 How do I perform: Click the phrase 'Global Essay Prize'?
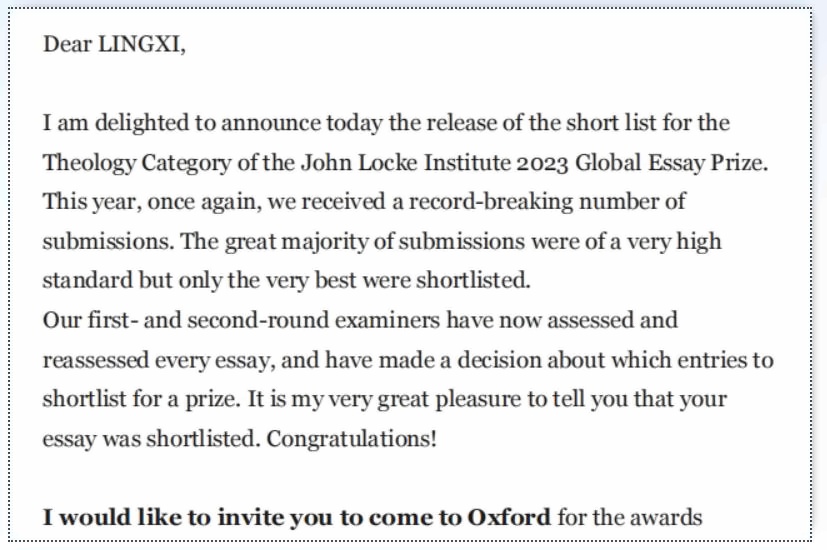click(x=669, y=162)
